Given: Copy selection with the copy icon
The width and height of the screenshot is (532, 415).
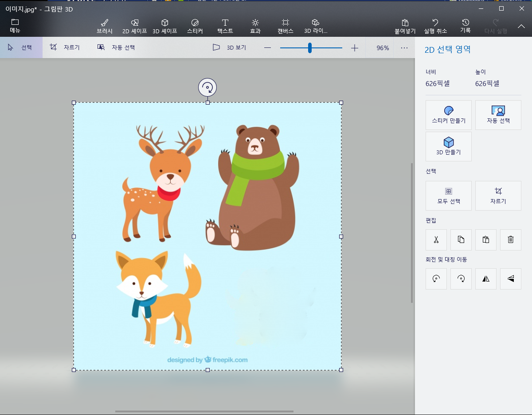Looking at the screenshot, I should tap(461, 240).
